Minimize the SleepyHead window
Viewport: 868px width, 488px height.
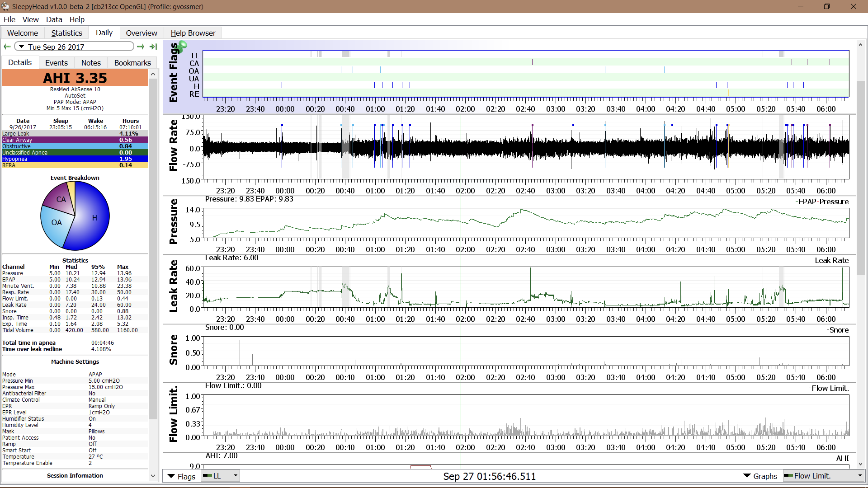pos(800,6)
